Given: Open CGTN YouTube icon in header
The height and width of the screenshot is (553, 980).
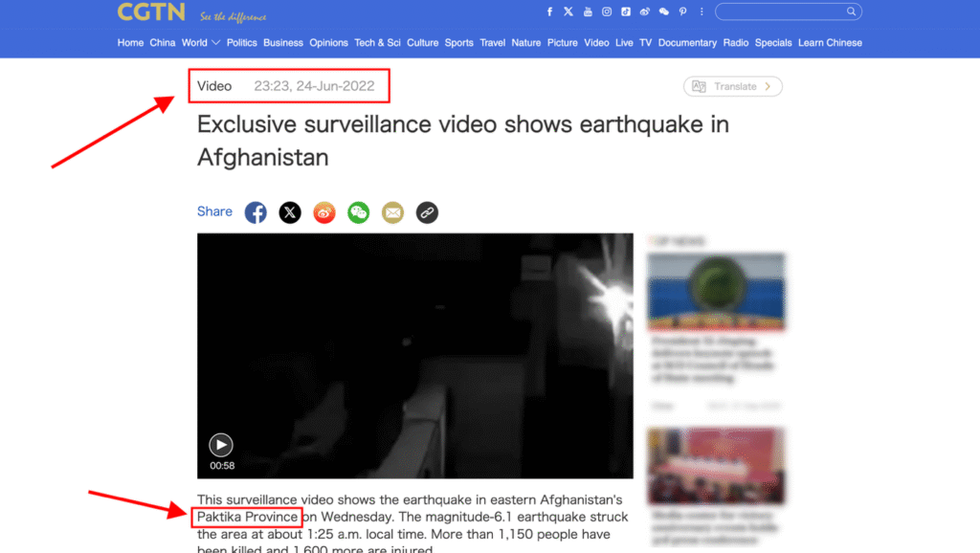Looking at the screenshot, I should click(x=588, y=11).
